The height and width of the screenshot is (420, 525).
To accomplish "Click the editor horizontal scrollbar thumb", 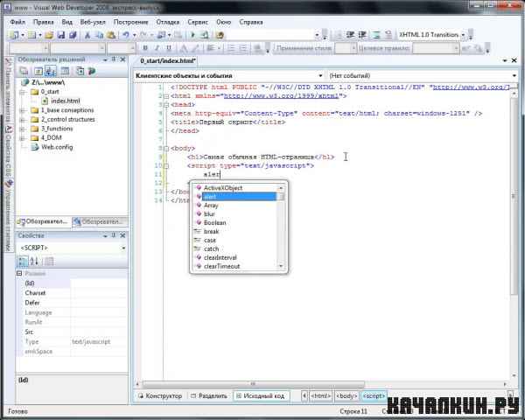I will pyautogui.click(x=253, y=384).
